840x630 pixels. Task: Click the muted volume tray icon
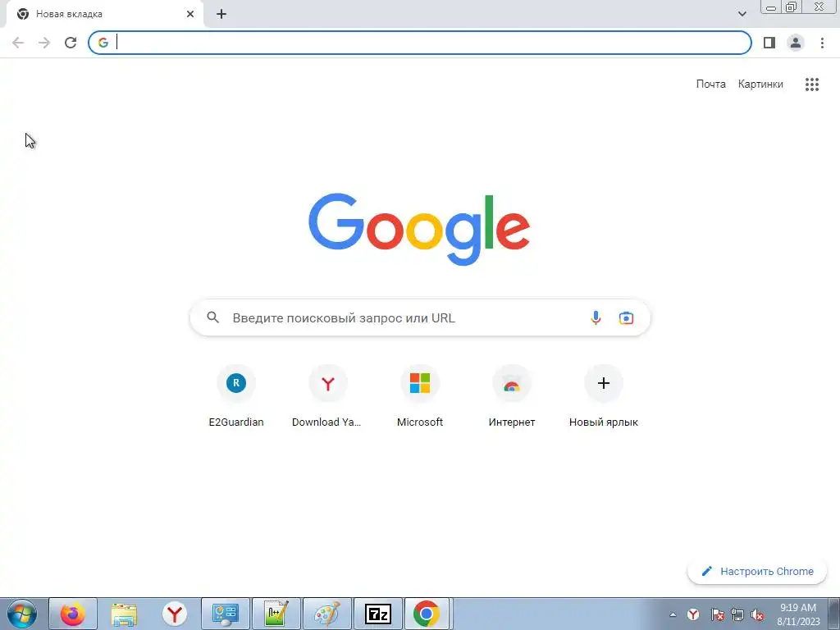pyautogui.click(x=757, y=614)
